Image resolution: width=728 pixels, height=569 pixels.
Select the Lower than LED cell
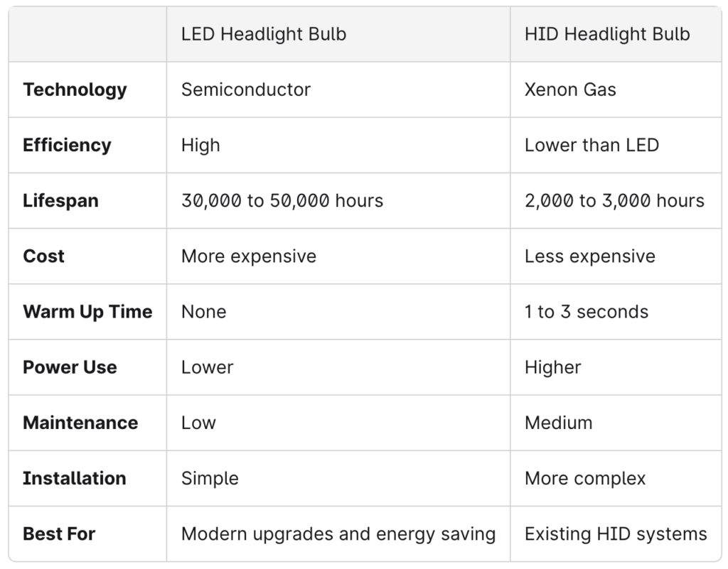(x=591, y=145)
